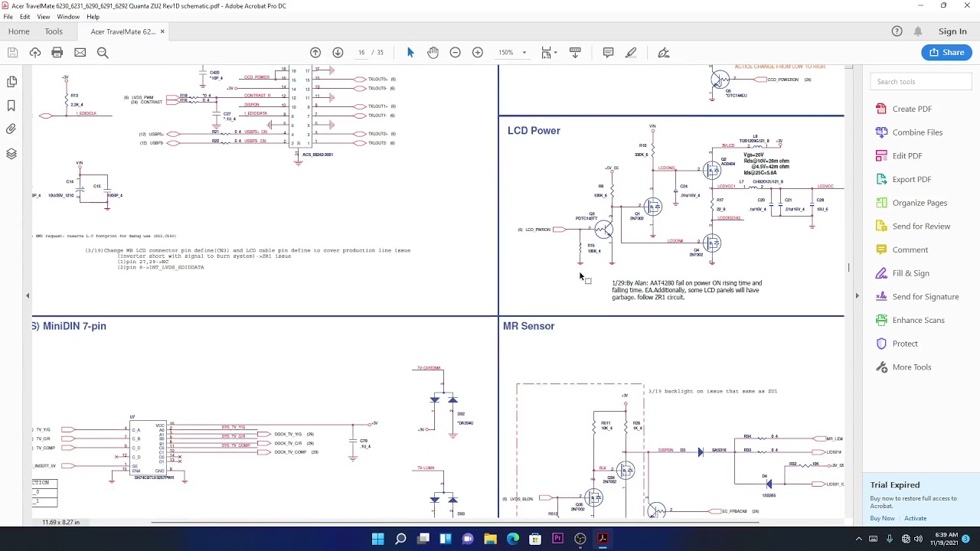Open taskbar Search
The width and height of the screenshot is (980, 551).
(400, 539)
